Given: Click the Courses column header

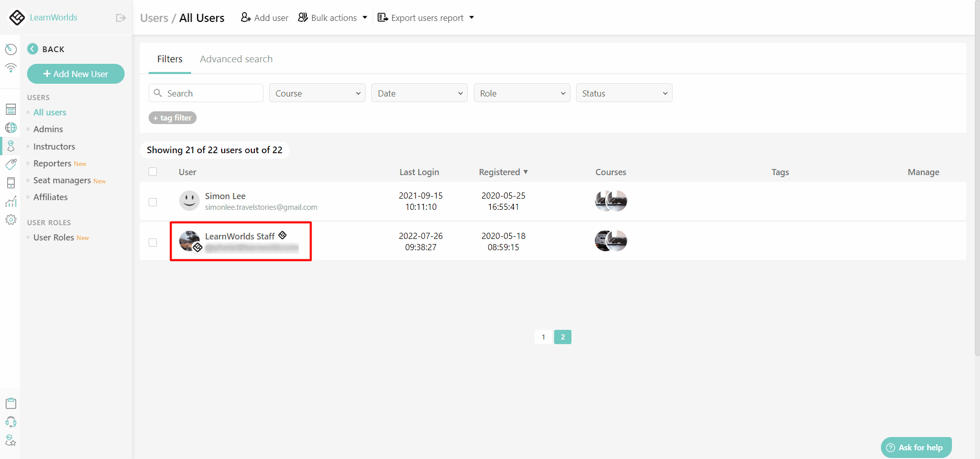Looking at the screenshot, I should click(x=611, y=172).
